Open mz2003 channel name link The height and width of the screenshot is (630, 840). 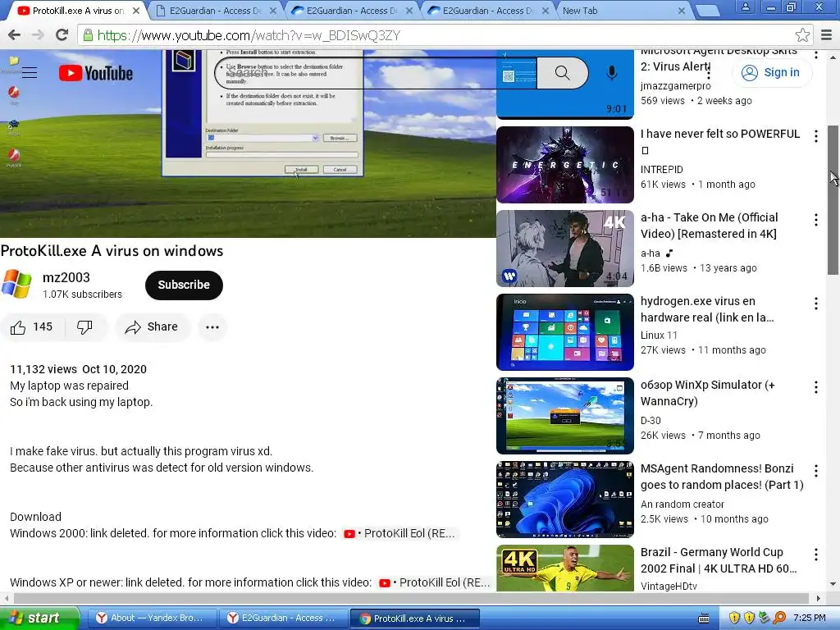click(66, 277)
